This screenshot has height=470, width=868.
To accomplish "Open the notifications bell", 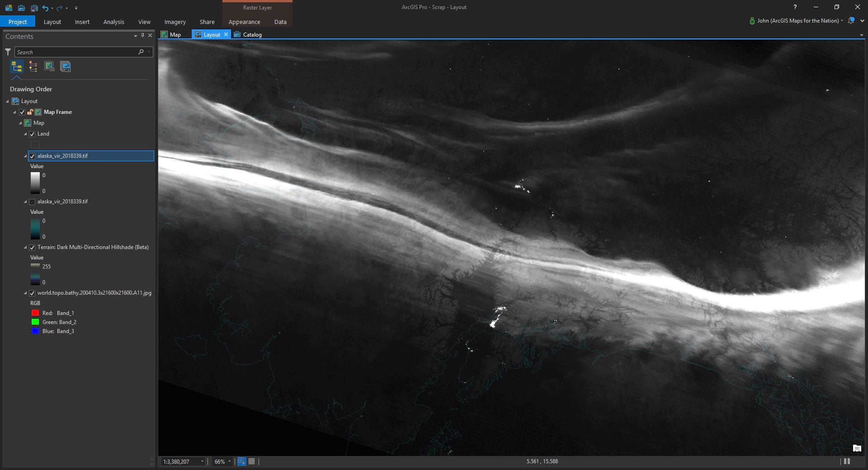I will click(x=851, y=21).
